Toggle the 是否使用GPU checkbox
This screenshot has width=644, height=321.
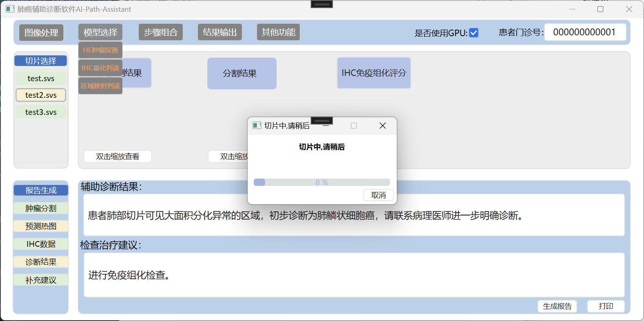click(x=473, y=33)
